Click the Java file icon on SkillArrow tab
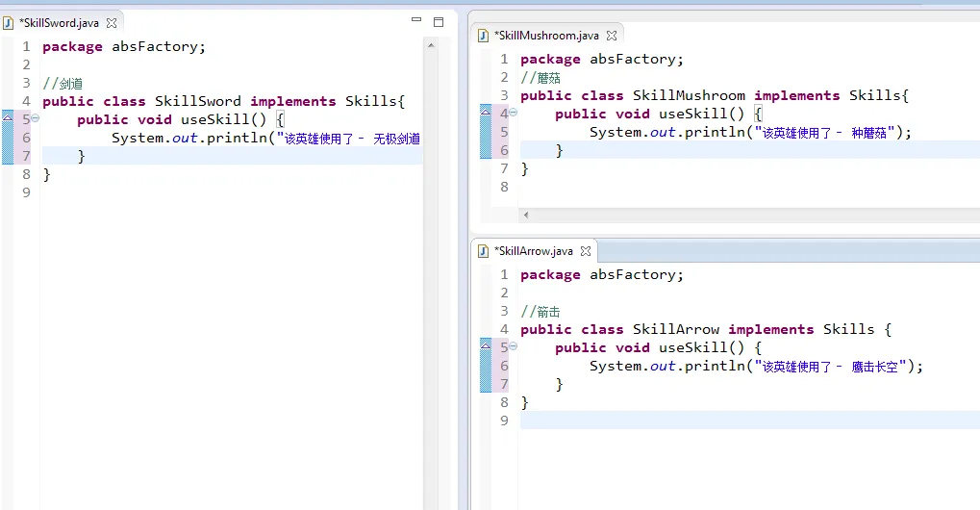 click(485, 251)
